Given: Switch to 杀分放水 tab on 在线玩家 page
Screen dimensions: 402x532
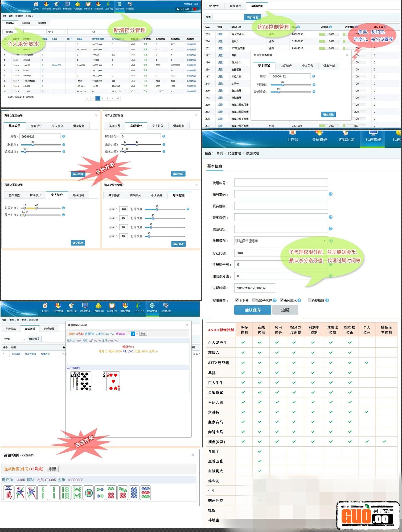Looking at the screenshot, I should (x=11, y=329).
